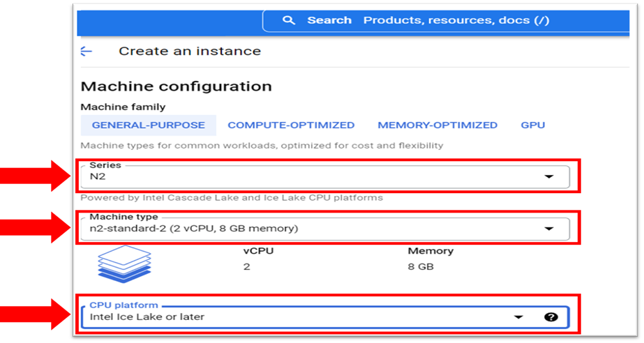Click the magnifier search icon

[289, 20]
